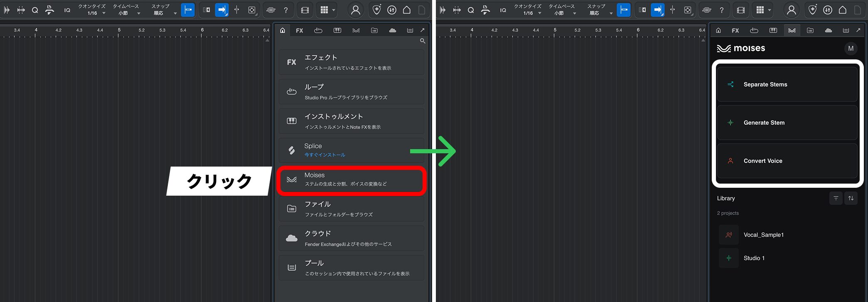The height and width of the screenshot is (302, 868).
Task: Open M account avatar in Moises panel
Action: click(x=851, y=48)
